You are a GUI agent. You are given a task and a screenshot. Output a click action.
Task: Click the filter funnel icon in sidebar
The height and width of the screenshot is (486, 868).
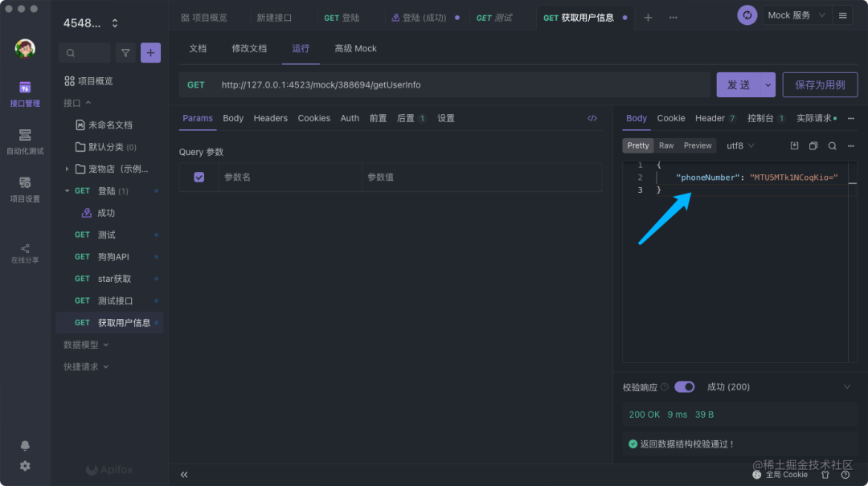[125, 53]
